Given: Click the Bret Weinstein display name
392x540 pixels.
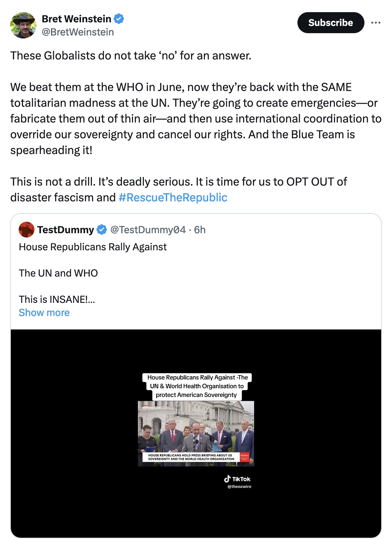Looking at the screenshot, I should coord(76,19).
